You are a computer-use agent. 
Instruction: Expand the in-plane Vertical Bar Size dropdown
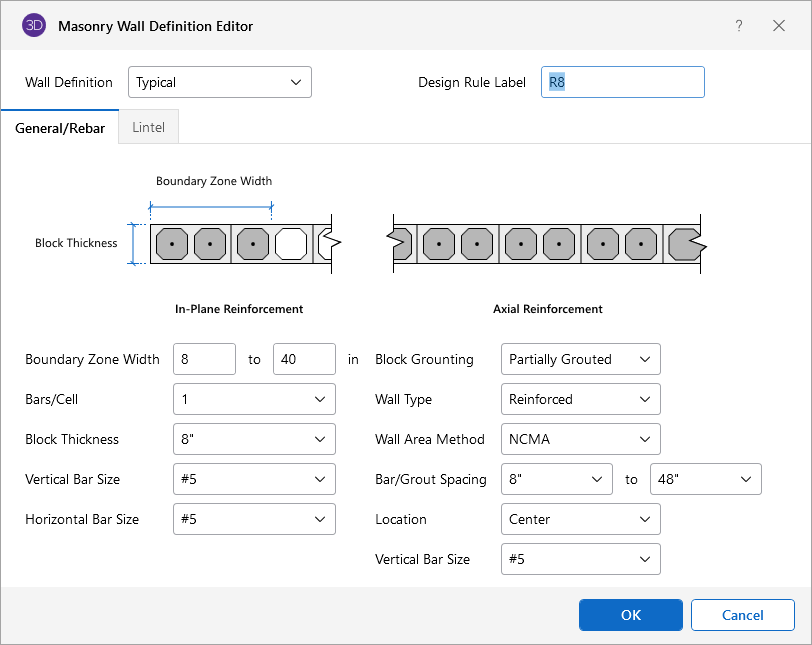click(254, 479)
